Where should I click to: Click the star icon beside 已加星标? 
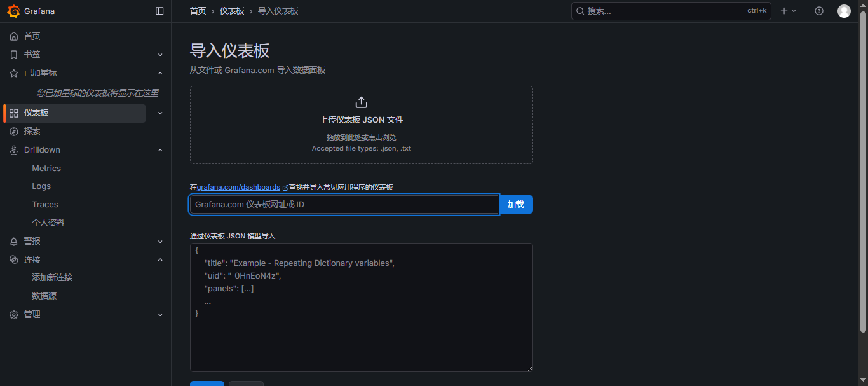pyautogui.click(x=14, y=73)
